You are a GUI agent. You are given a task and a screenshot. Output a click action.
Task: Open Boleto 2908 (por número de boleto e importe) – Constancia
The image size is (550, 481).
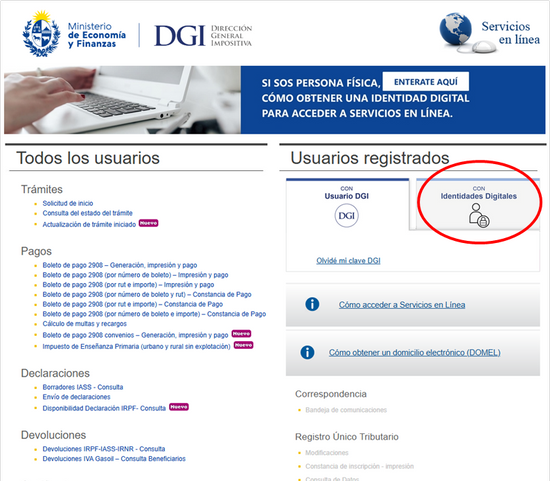[x=154, y=314]
